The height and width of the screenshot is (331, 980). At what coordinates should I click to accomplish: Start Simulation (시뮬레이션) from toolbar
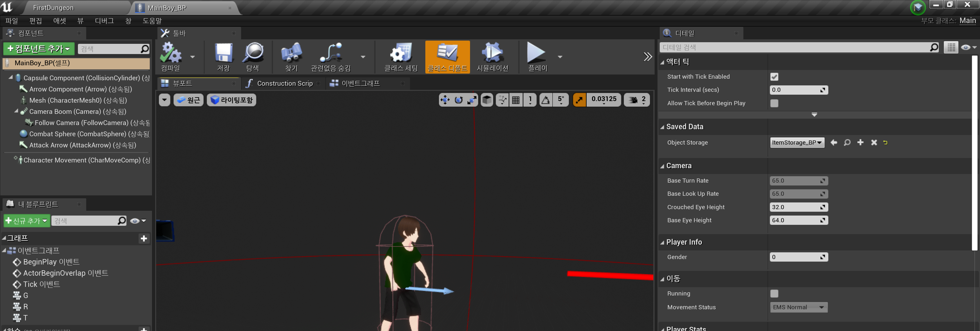point(492,54)
